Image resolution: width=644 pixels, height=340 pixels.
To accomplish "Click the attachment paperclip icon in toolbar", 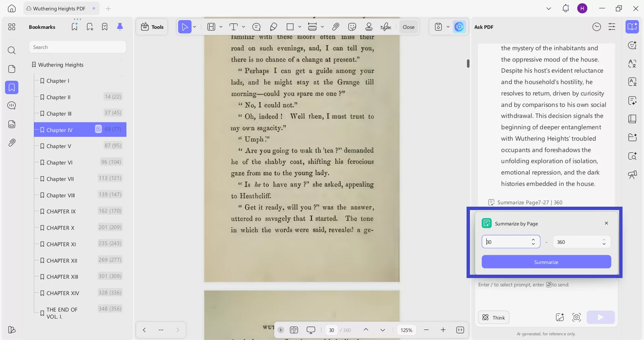I will coord(335,27).
